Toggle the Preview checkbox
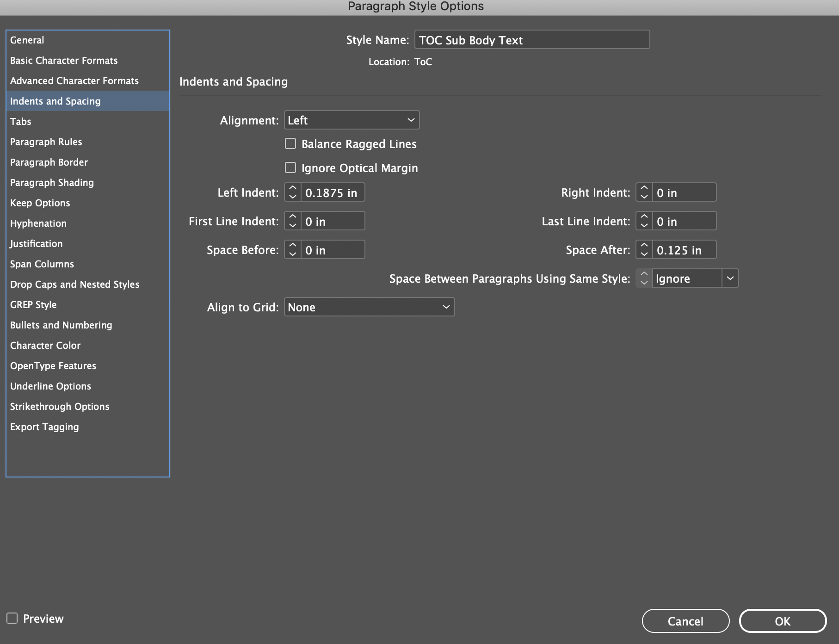Image resolution: width=839 pixels, height=644 pixels. click(12, 618)
